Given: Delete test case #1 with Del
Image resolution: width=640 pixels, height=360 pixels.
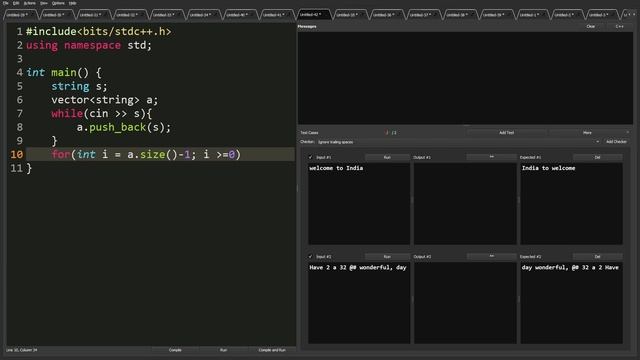Looking at the screenshot, I should (598, 157).
